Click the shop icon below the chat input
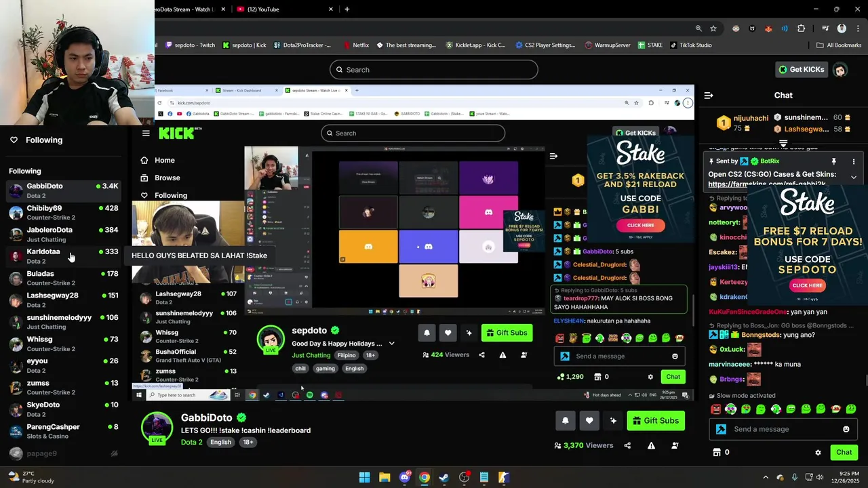 click(x=717, y=452)
